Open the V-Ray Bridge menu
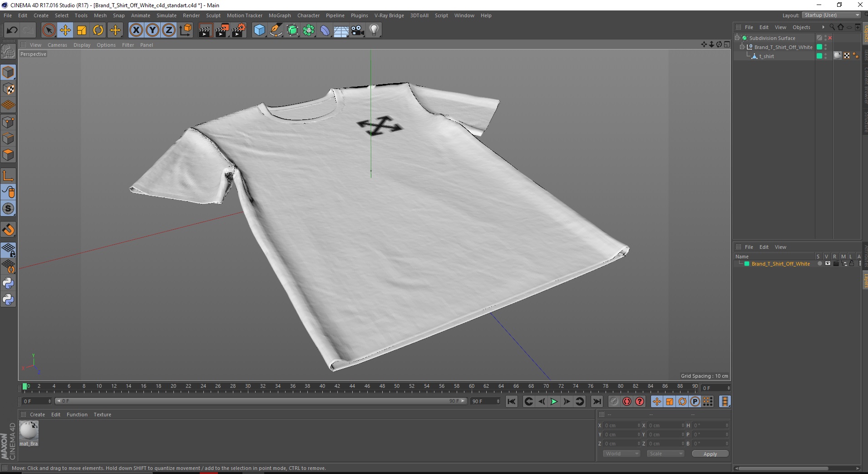Viewport: 868px width, 474px height. tap(389, 15)
